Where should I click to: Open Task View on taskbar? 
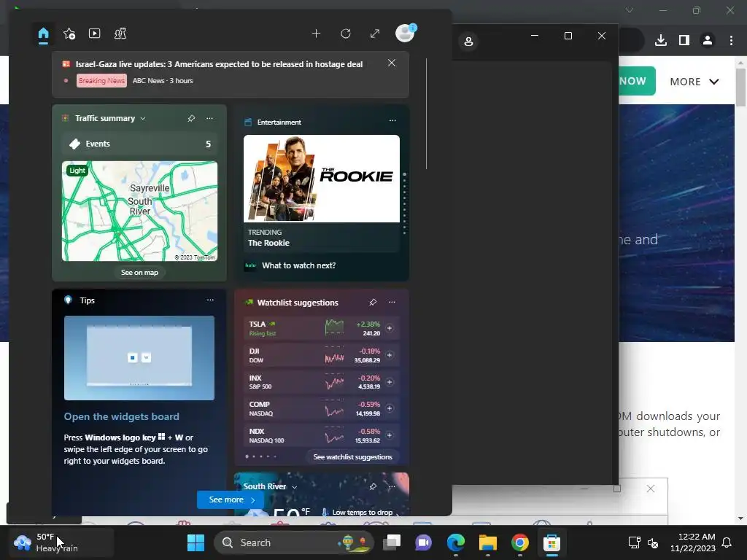(x=392, y=542)
